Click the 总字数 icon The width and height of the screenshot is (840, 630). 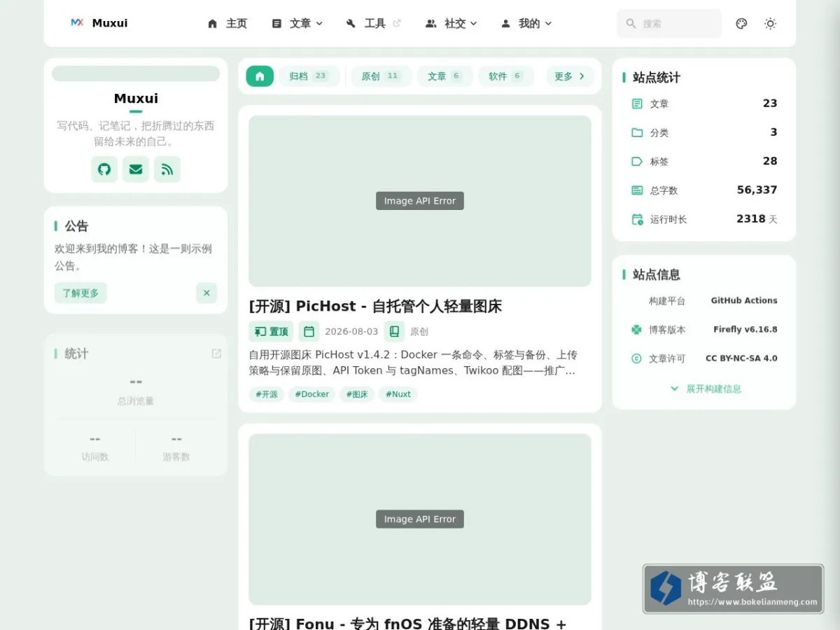pyautogui.click(x=637, y=190)
